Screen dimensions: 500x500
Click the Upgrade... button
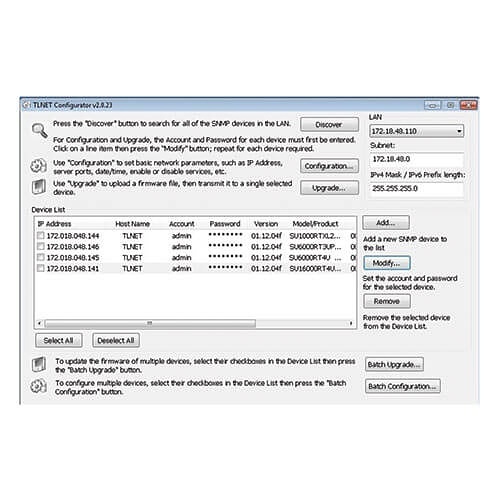[x=329, y=188]
